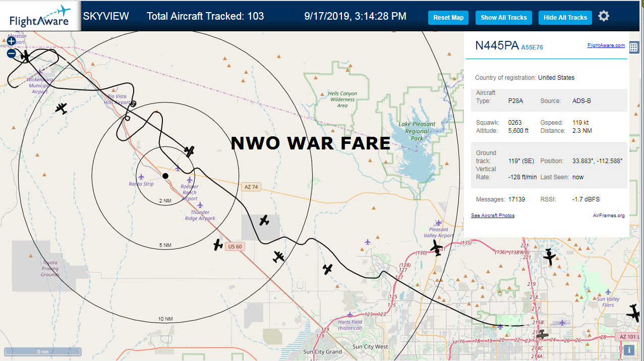Toggle the aircraft table grid icon
This screenshot has height=361, width=644.
point(634,47)
